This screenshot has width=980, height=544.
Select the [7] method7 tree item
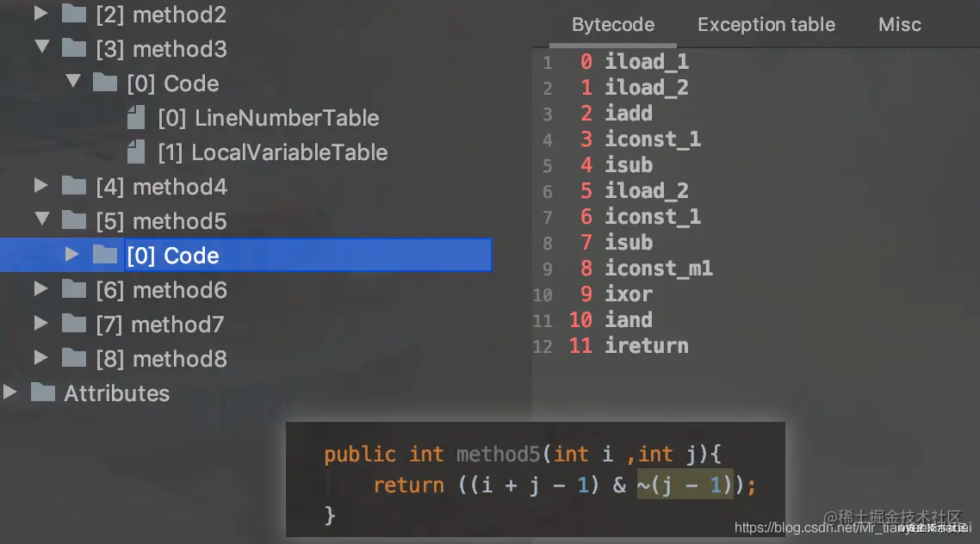[159, 325]
